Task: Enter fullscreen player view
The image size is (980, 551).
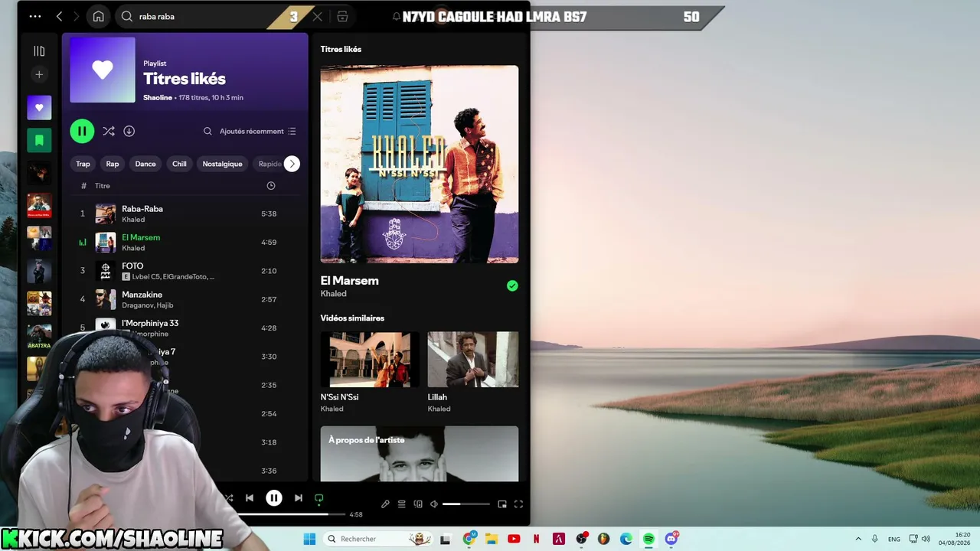Action: coord(518,504)
